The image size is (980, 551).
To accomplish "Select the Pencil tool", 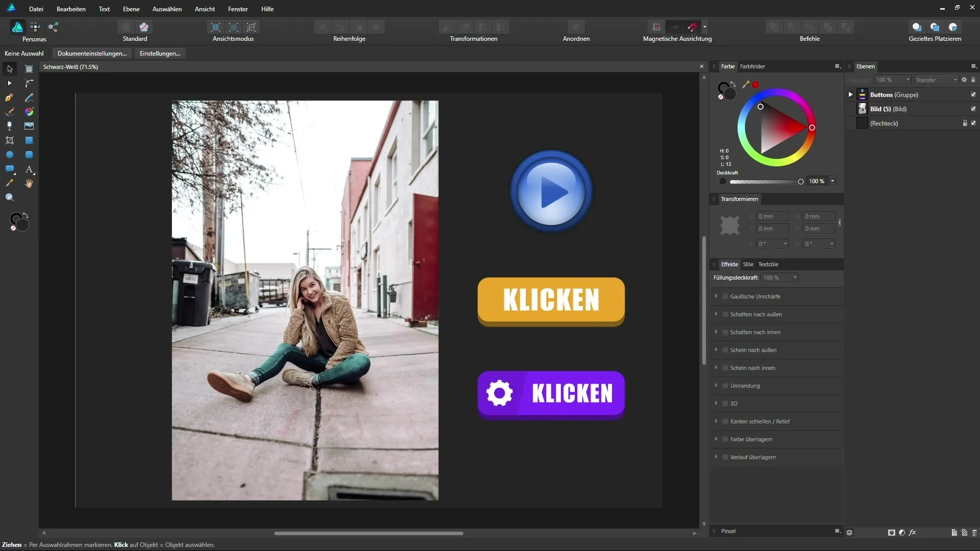I will pyautogui.click(x=29, y=97).
